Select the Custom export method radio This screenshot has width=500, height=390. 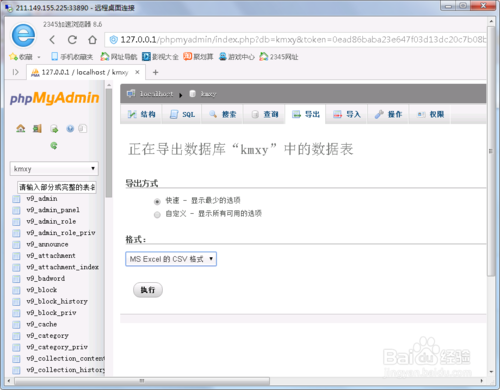pos(157,215)
